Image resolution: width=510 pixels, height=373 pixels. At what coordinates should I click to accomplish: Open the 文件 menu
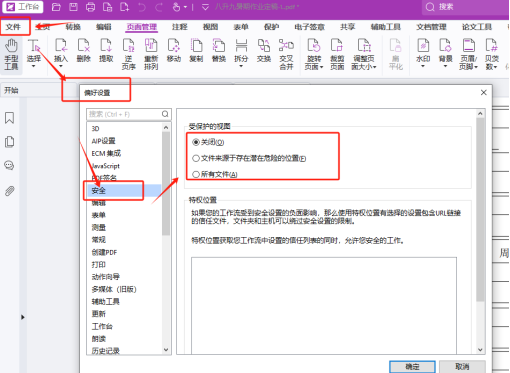coord(14,27)
